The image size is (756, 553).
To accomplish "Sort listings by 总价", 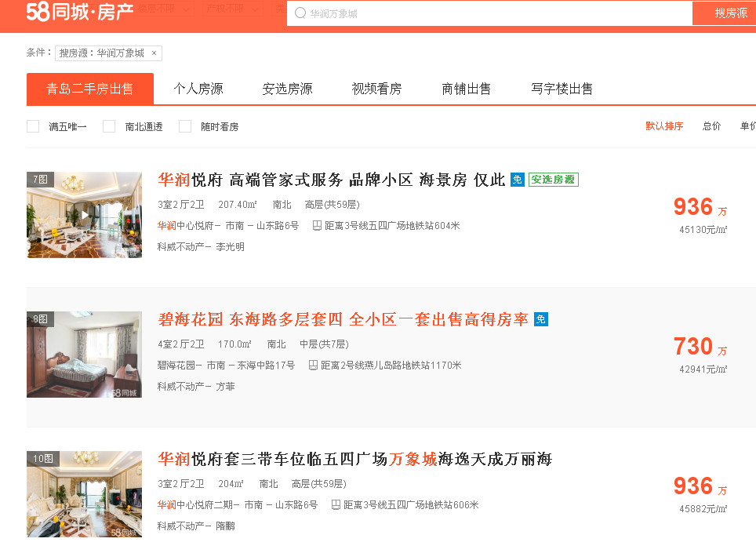I will click(x=711, y=126).
